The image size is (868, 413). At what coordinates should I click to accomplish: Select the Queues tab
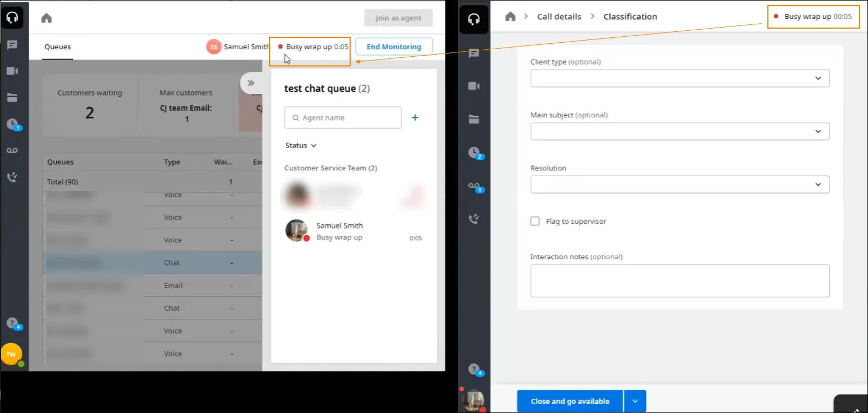click(57, 47)
